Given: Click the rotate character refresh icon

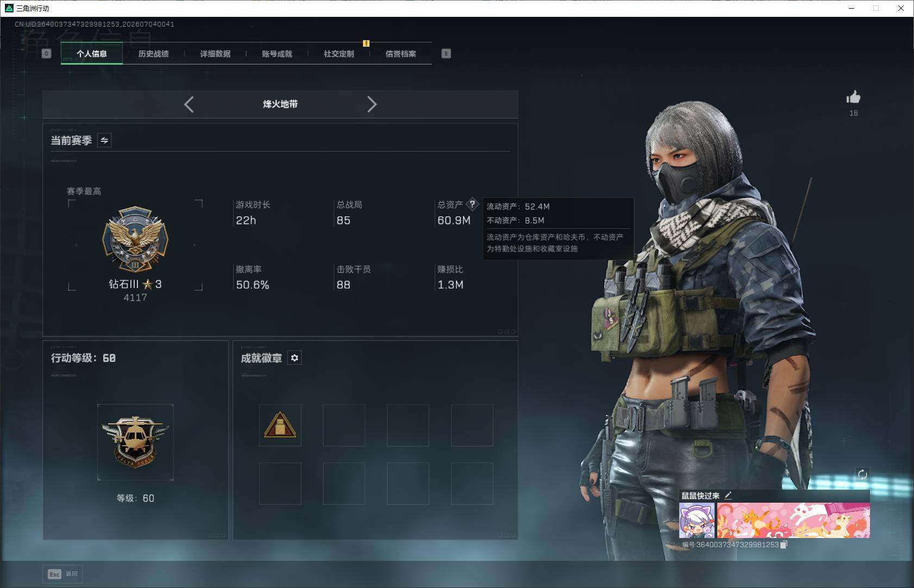Looking at the screenshot, I should (x=862, y=474).
